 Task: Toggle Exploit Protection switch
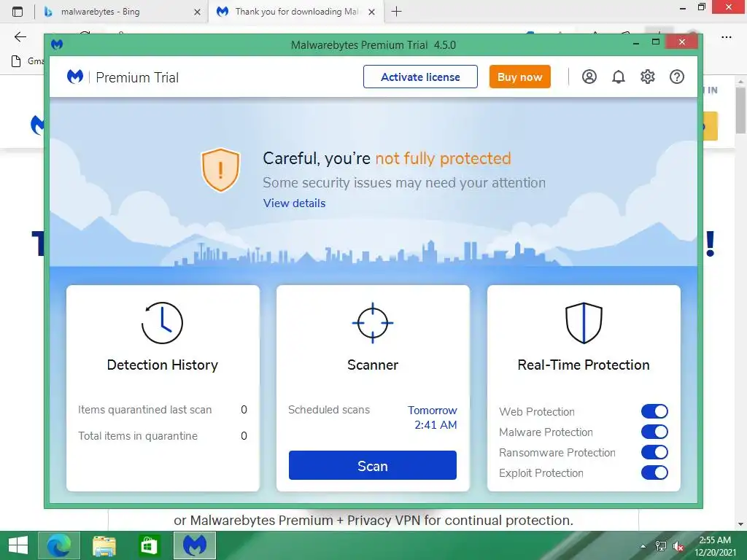(654, 472)
